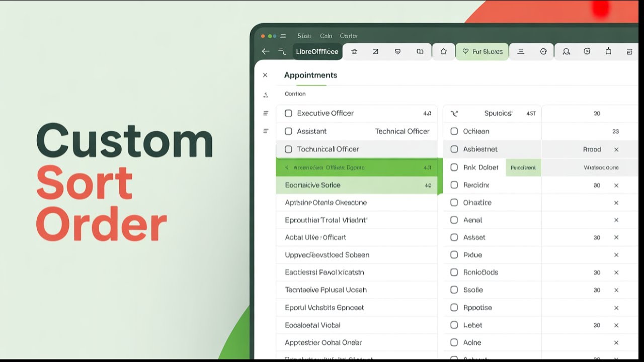Select the Aplbstine Otenia Okeectine row
The height and width of the screenshot is (362, 644).
pos(357,203)
